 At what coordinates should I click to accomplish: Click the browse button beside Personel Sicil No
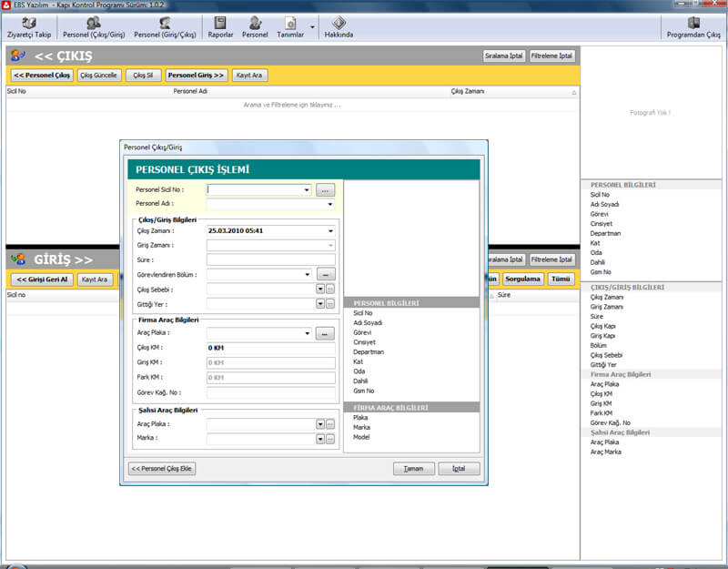(326, 190)
